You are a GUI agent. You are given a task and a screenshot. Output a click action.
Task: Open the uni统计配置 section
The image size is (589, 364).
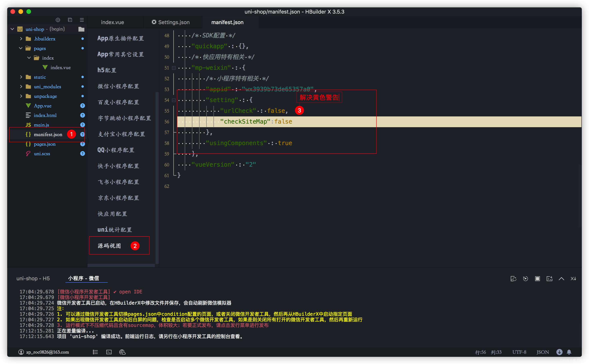click(x=115, y=230)
